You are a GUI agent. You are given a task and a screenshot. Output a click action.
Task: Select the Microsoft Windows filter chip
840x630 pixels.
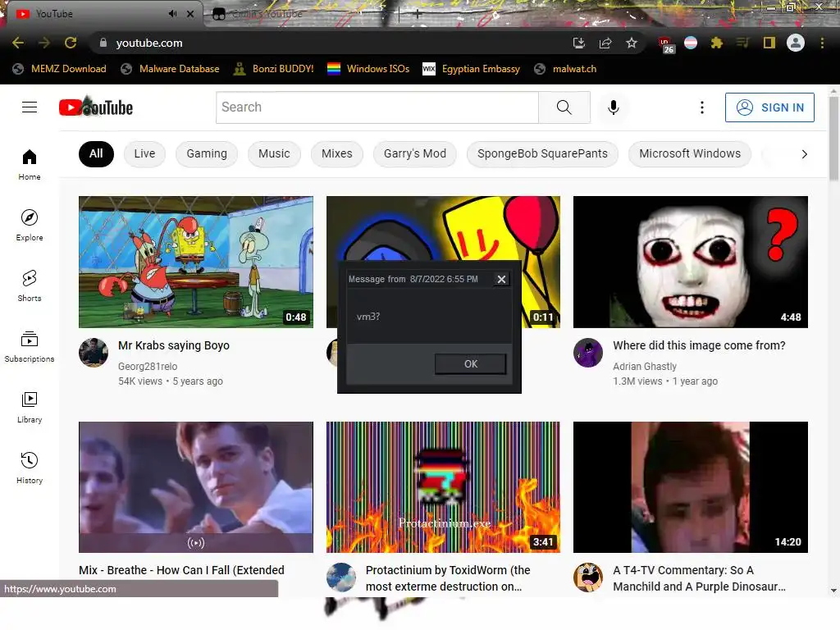coord(690,153)
